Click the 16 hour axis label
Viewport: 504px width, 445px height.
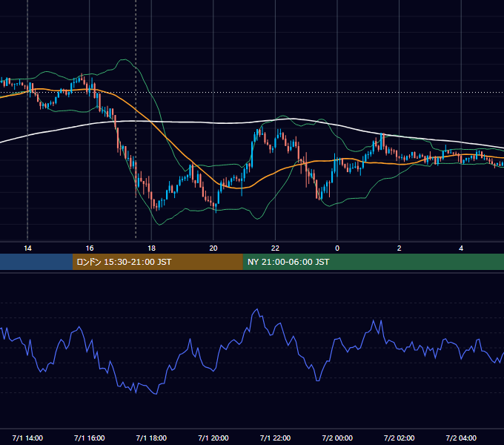point(90,248)
